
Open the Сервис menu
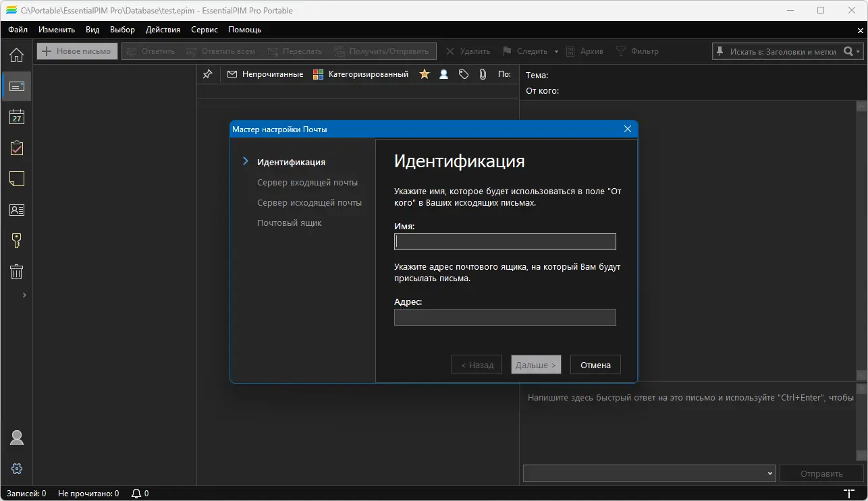pos(205,30)
